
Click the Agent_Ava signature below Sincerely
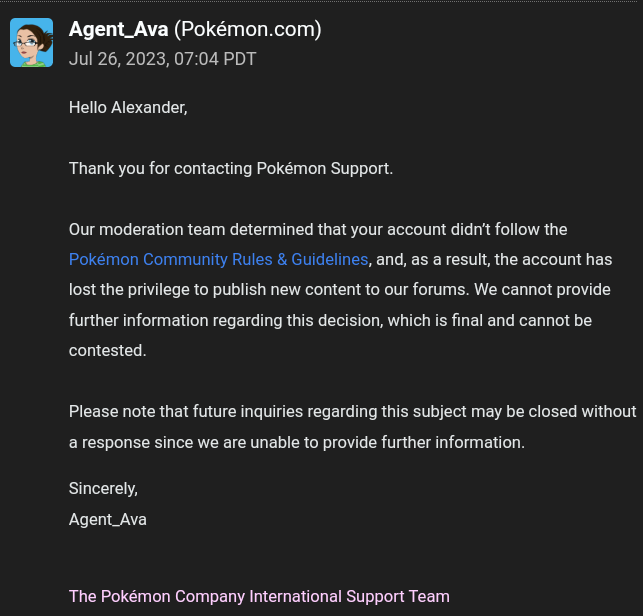coord(108,519)
